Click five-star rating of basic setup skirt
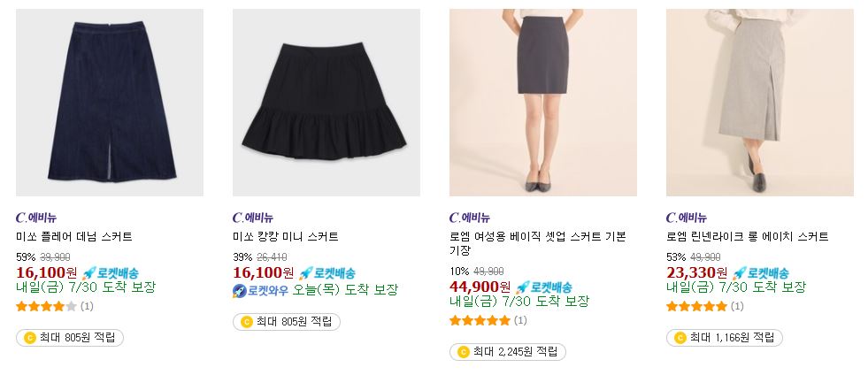The height and width of the screenshot is (375, 868). coord(480,320)
